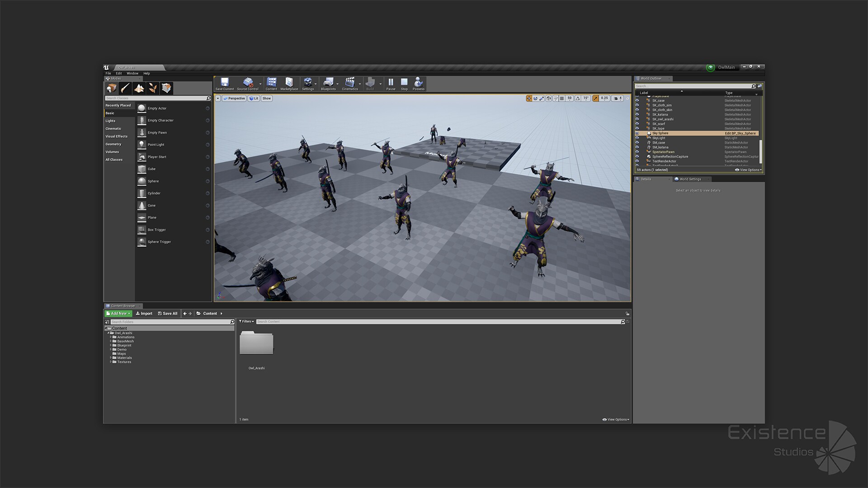Click the Save Current toolbar icon
The width and height of the screenshot is (868, 488).
[x=225, y=83]
